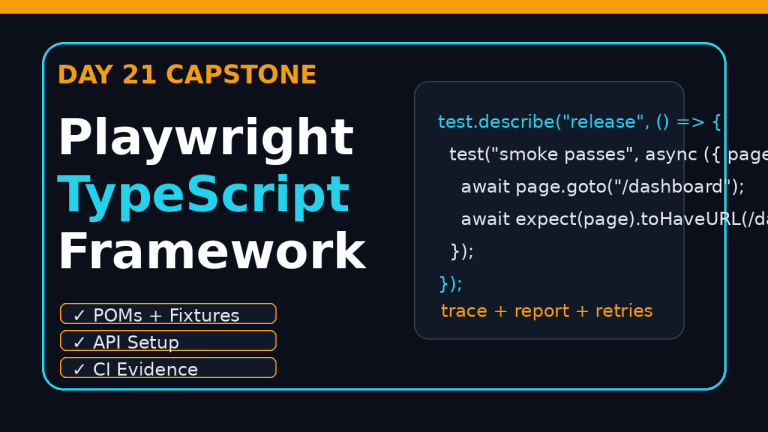Click the 'await page.goto' code line
Image resolution: width=768 pixels, height=432 pixels.
pos(602,187)
